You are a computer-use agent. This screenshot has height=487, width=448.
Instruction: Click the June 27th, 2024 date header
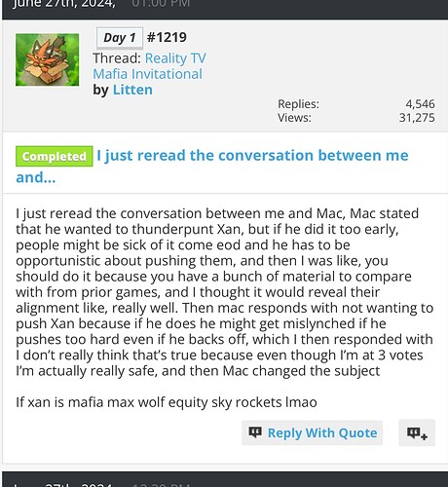pos(64,4)
